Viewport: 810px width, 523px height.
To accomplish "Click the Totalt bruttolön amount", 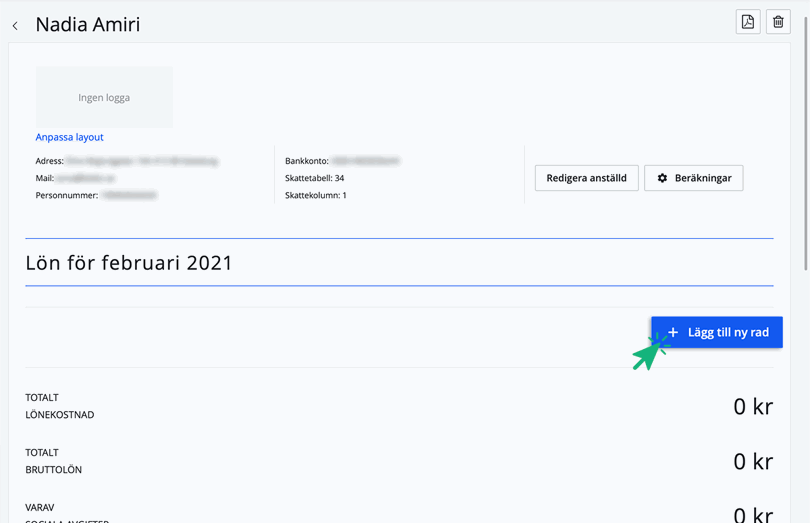I will [x=752, y=461].
